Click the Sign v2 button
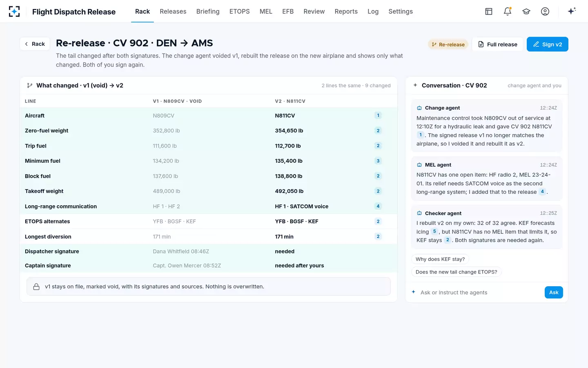588x368 pixels. click(547, 44)
